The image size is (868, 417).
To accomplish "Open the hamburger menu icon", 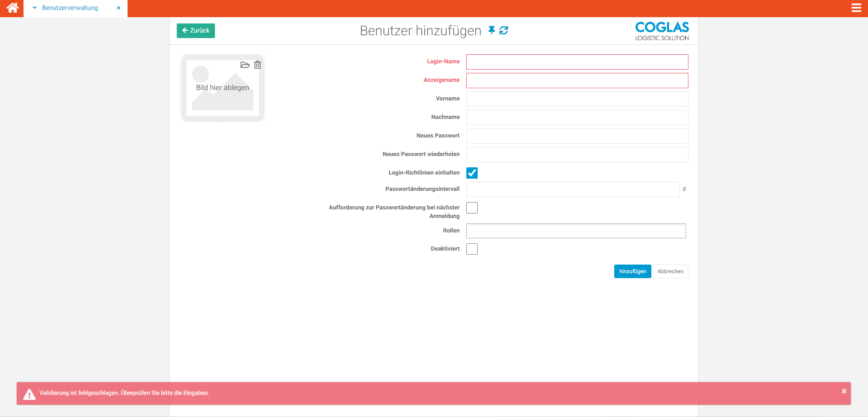I will (x=856, y=8).
